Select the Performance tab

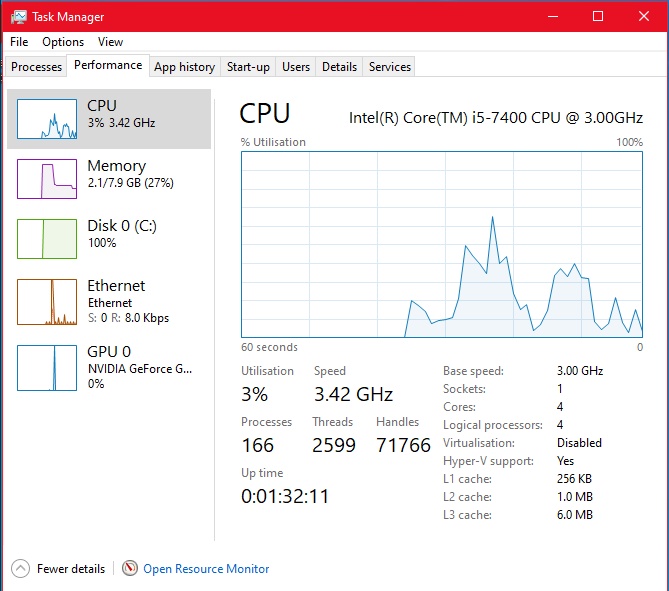point(108,65)
